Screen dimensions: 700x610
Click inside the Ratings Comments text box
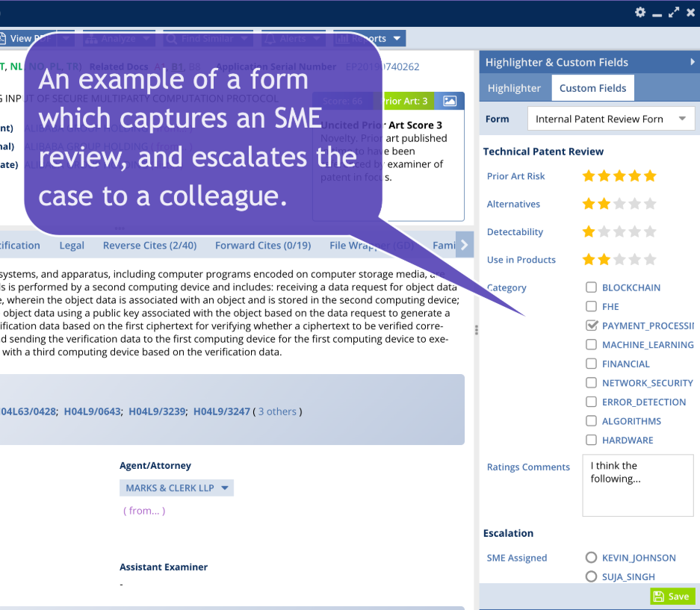(x=638, y=485)
